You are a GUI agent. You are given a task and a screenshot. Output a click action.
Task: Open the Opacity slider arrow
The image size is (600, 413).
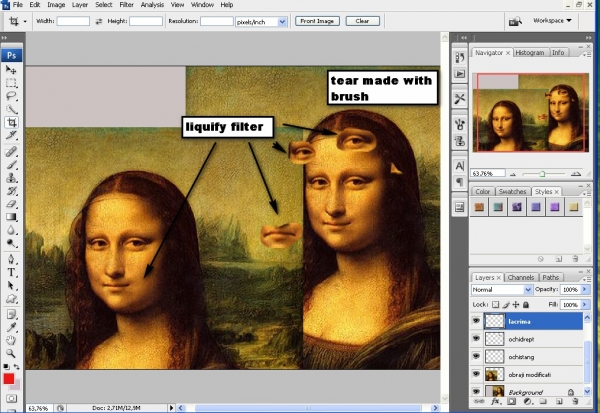pos(585,290)
